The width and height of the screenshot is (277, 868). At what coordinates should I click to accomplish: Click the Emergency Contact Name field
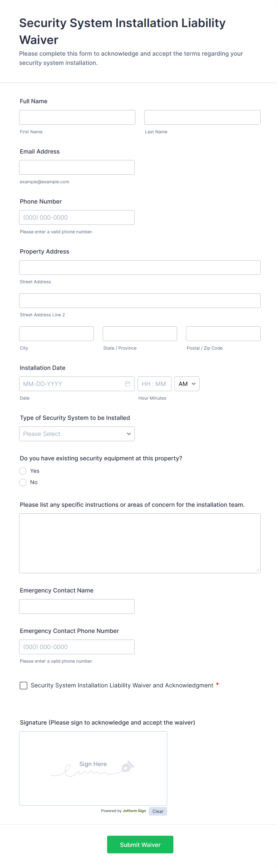coord(77,606)
